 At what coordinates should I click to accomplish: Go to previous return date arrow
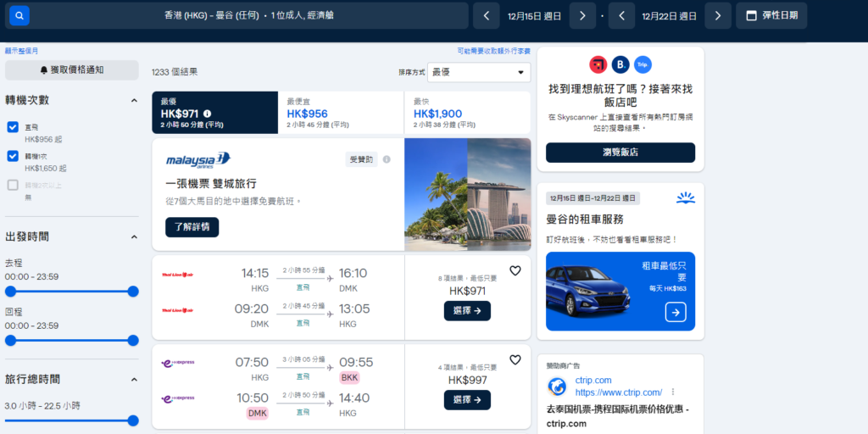click(x=621, y=15)
